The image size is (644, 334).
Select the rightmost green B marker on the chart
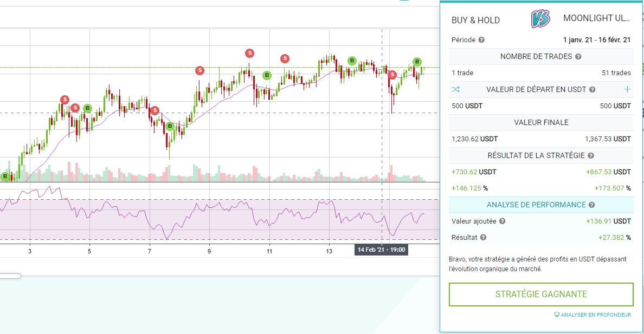[417, 62]
